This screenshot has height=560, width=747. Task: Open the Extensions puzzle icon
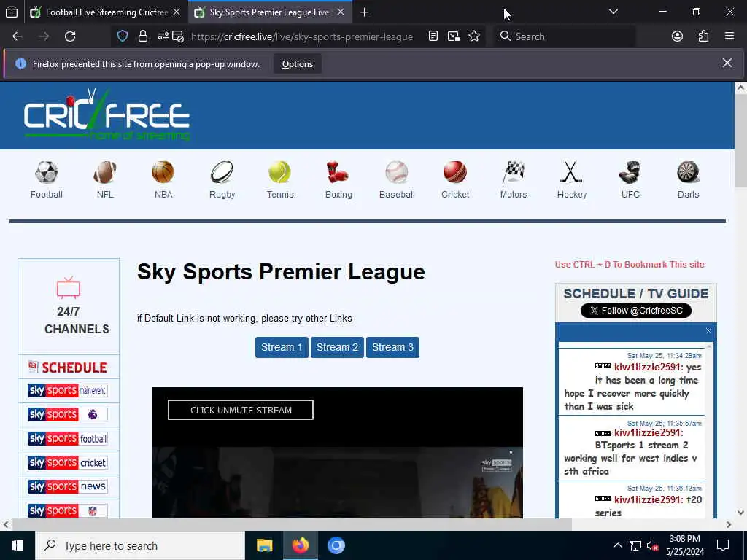tap(703, 36)
